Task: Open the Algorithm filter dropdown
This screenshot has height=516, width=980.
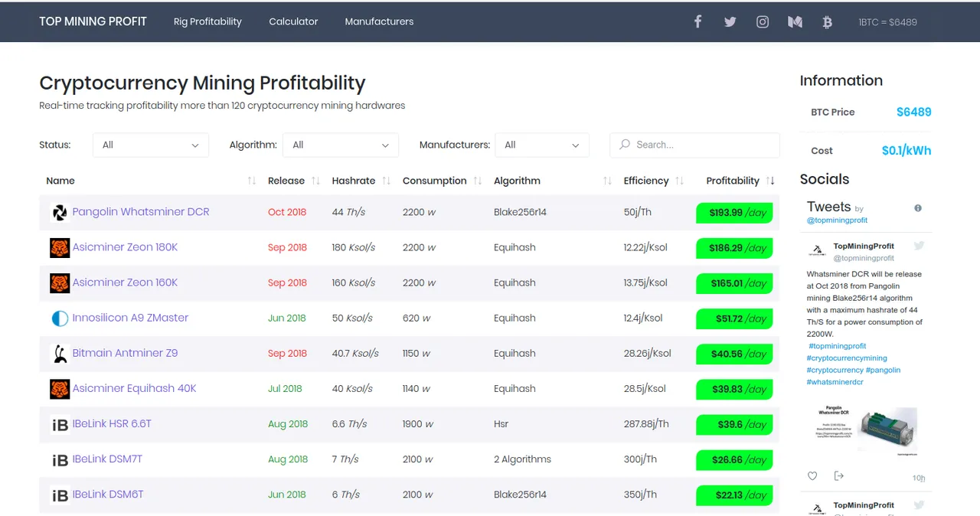Action: [341, 145]
